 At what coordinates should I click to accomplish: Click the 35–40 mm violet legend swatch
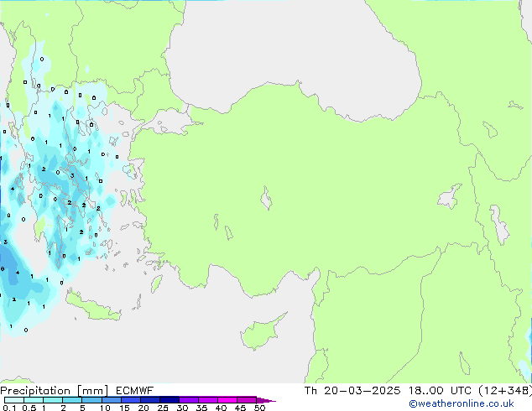pyautogui.click(x=207, y=400)
